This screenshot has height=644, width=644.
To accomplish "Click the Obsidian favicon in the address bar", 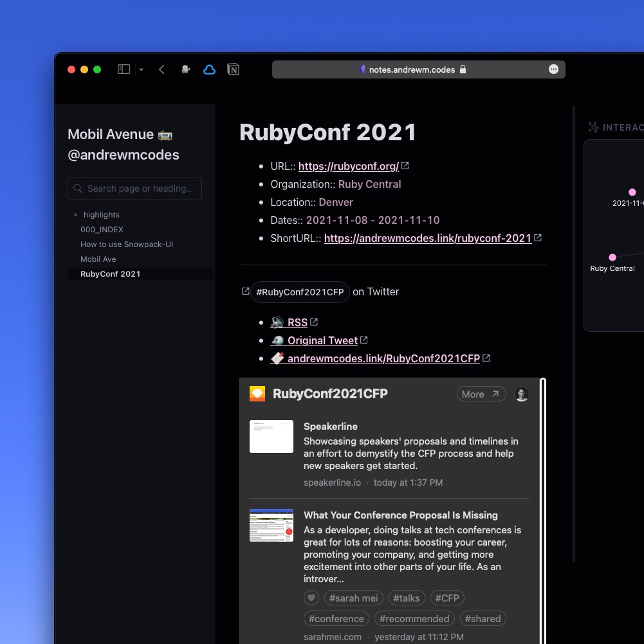I will tap(362, 69).
